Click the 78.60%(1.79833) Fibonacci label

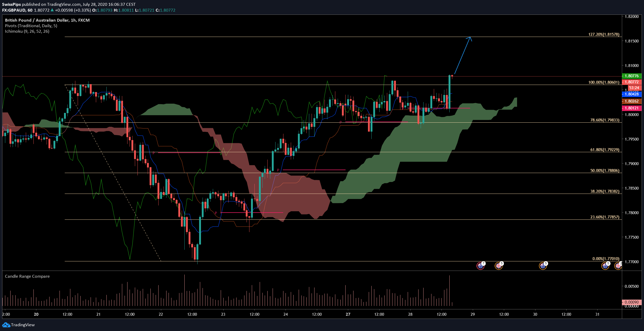coord(605,120)
